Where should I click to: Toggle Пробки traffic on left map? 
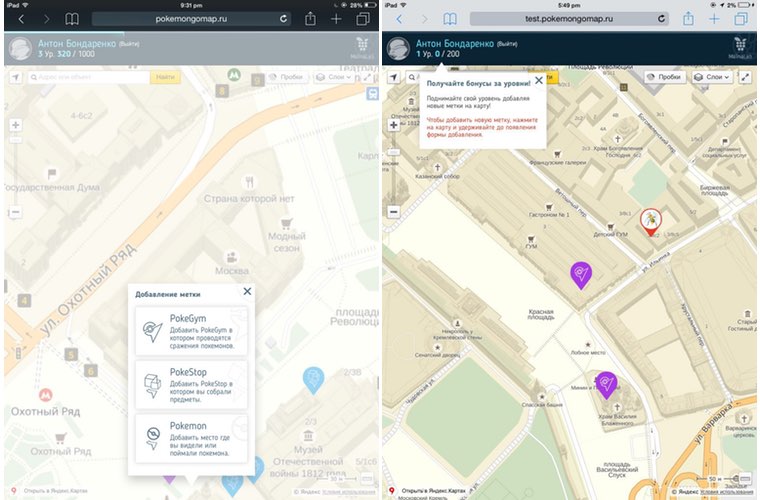tap(286, 77)
